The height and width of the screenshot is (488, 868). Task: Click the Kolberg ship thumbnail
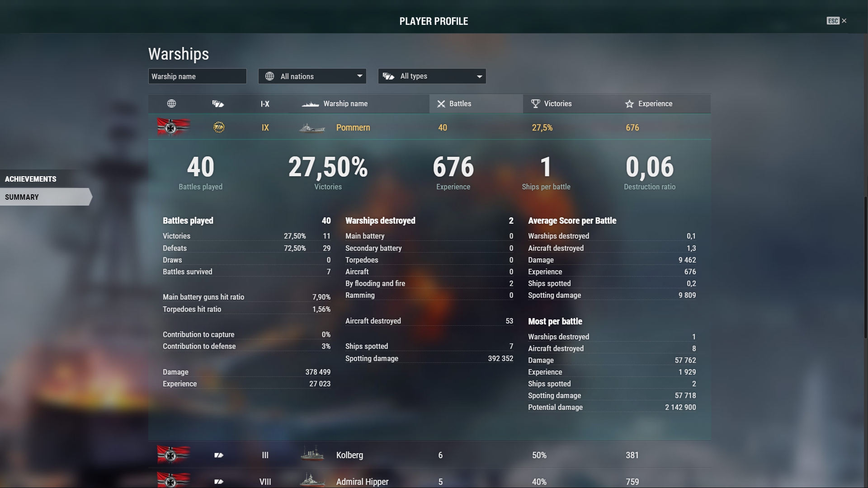click(x=312, y=454)
